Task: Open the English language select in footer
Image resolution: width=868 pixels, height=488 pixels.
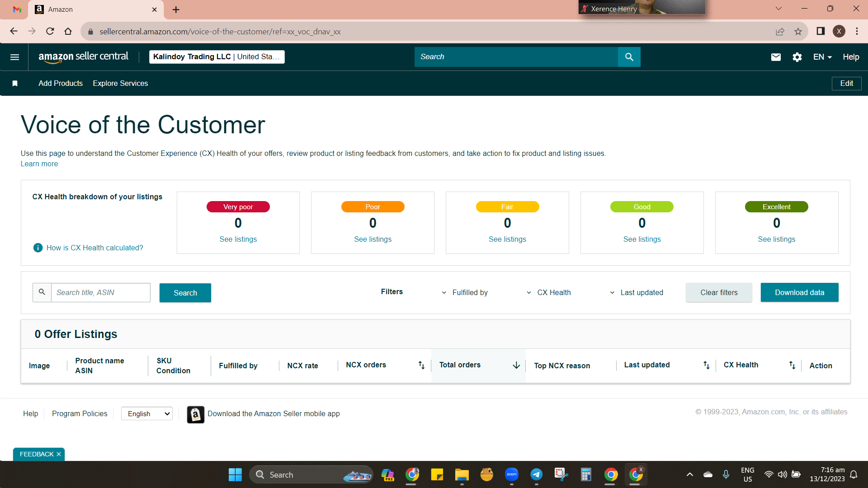Action: (x=147, y=413)
